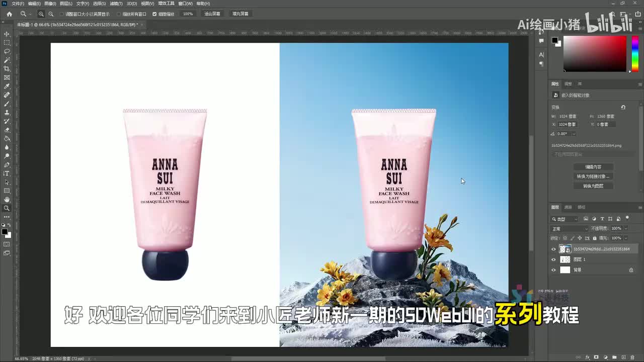Open the 滤镜(T) menu
Image resolution: width=644 pixels, height=362 pixels.
[116, 4]
